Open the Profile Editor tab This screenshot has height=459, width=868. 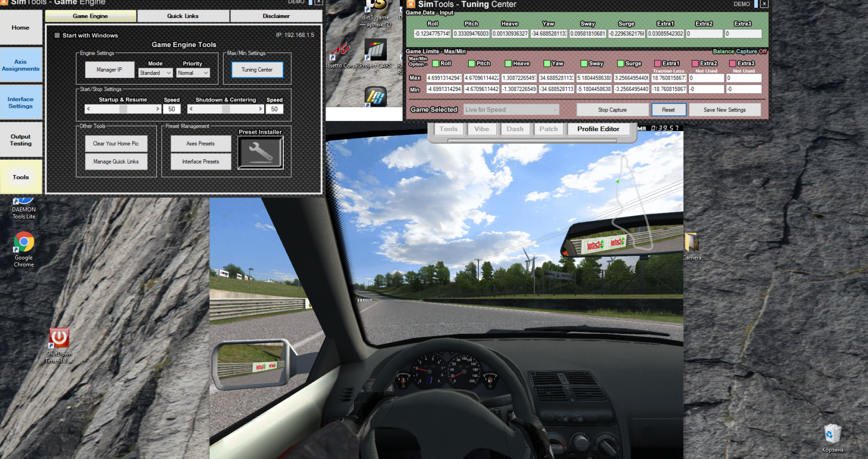598,129
